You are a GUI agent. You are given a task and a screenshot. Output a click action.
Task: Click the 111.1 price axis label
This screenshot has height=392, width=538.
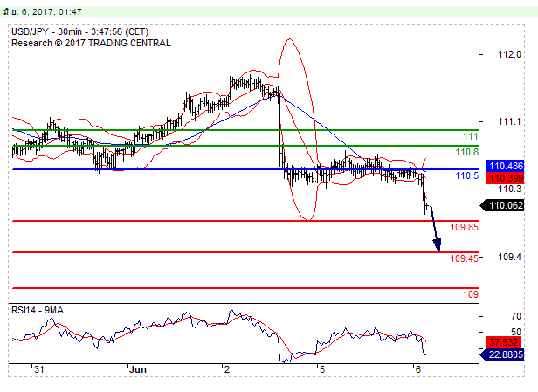tap(509, 121)
